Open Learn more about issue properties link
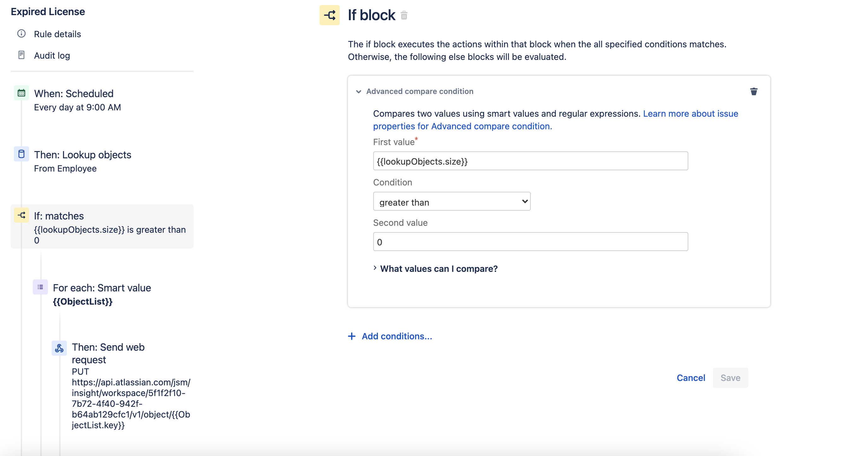Viewport: 868px width, 456px height. tap(690, 114)
